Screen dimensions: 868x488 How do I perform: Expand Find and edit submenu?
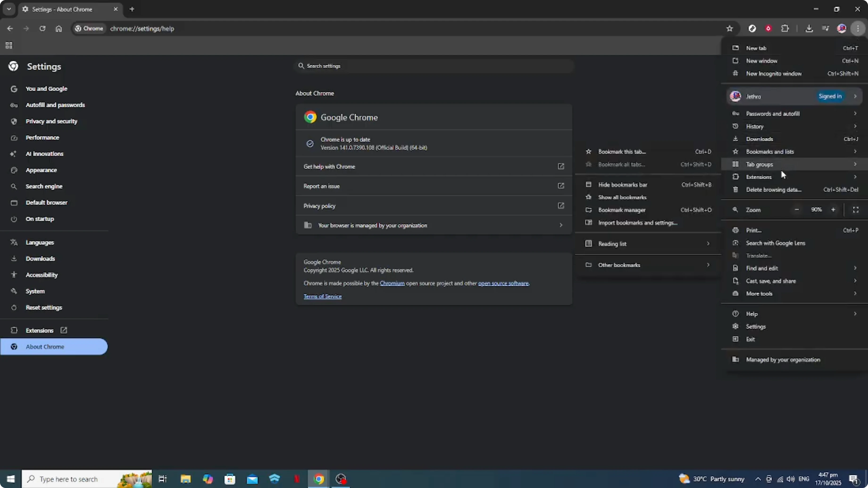795,269
